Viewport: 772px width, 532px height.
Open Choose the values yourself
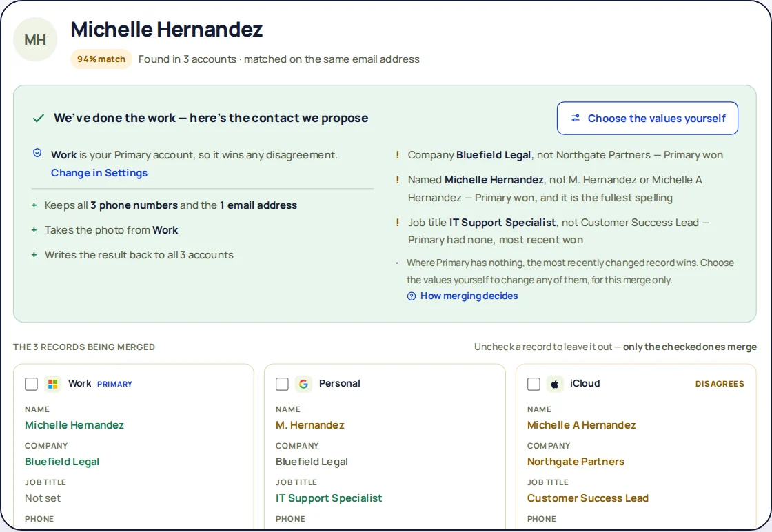click(647, 118)
